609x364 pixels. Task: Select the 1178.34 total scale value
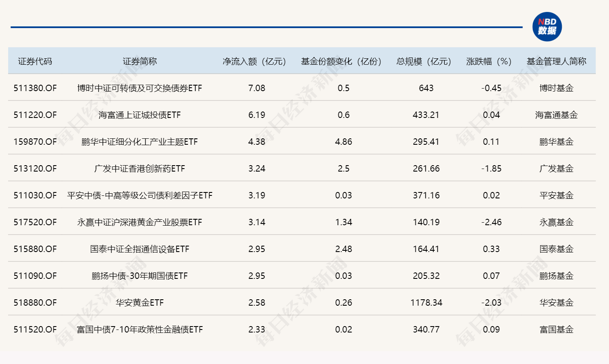click(x=426, y=302)
